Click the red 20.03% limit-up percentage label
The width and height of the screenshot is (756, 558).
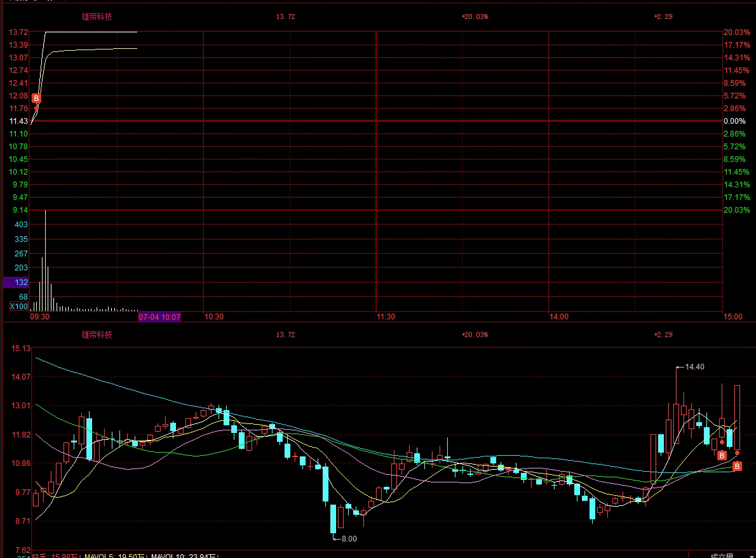coord(737,32)
